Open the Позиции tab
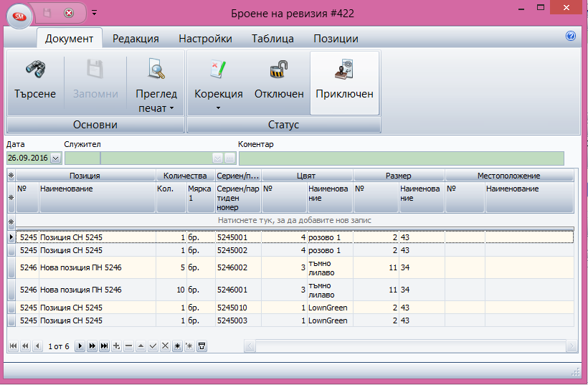Image resolution: width=588 pixels, height=385 pixels. (336, 39)
